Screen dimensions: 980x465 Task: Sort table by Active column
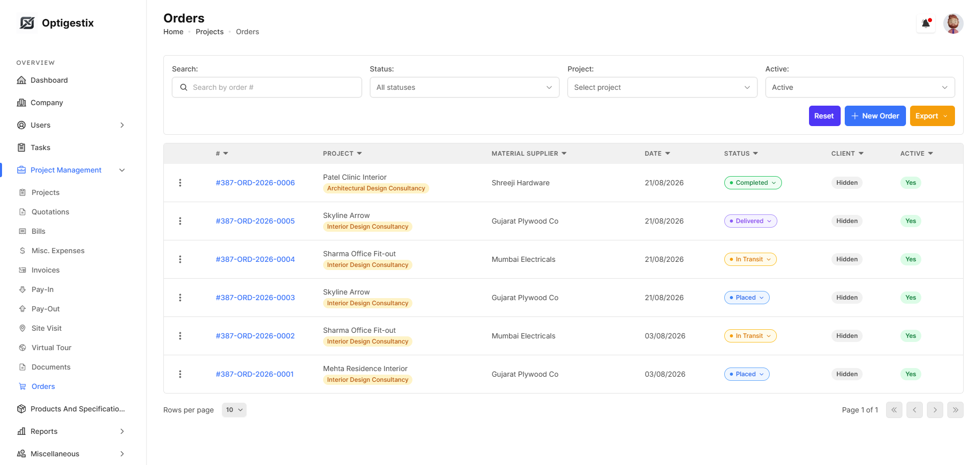point(917,154)
